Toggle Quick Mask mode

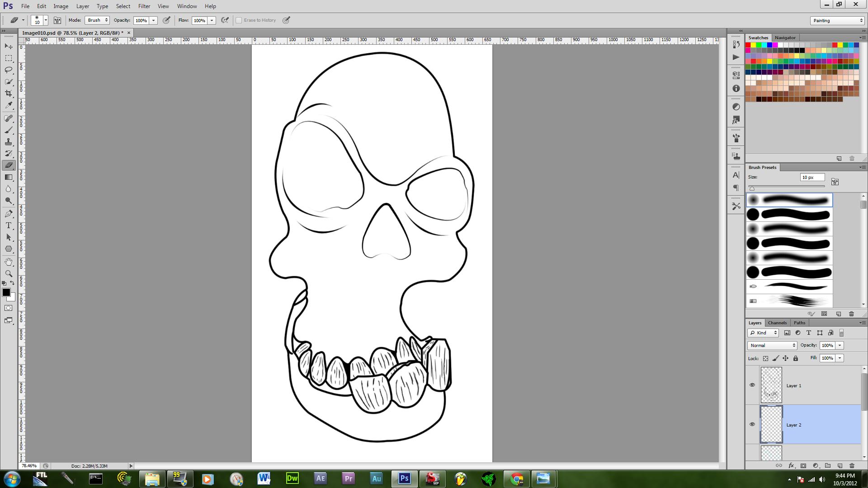point(9,308)
